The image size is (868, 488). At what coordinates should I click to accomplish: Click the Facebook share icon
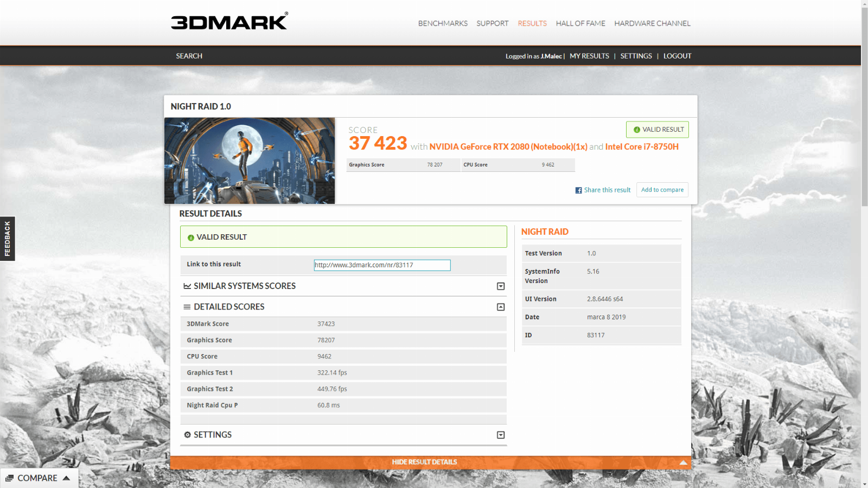tap(579, 190)
